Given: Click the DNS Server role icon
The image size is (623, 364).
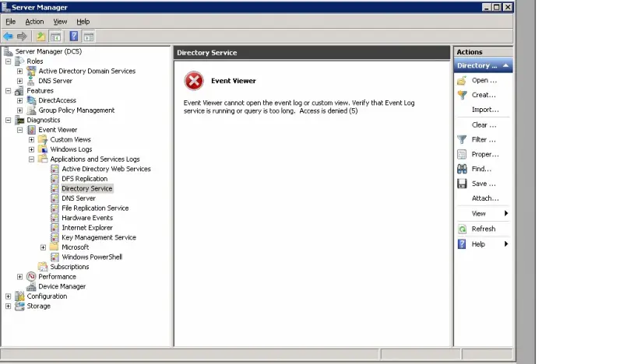Looking at the screenshot, I should tap(31, 81).
